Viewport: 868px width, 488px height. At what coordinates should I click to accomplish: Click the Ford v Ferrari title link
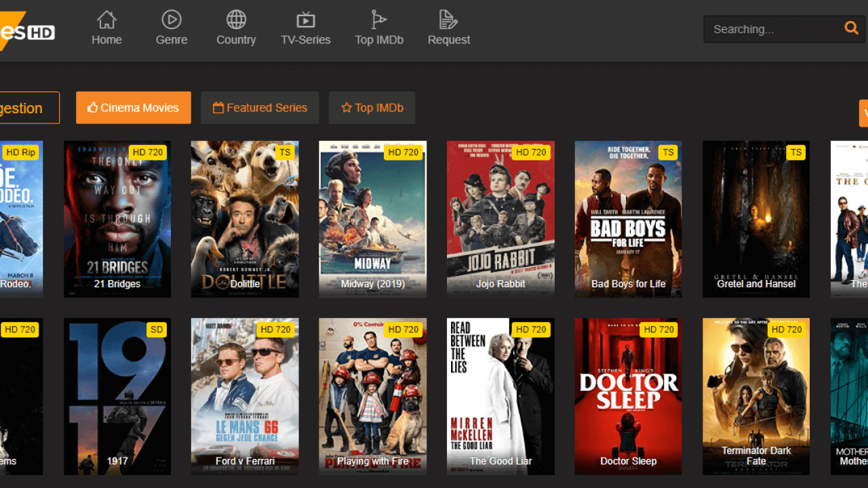pyautogui.click(x=245, y=461)
